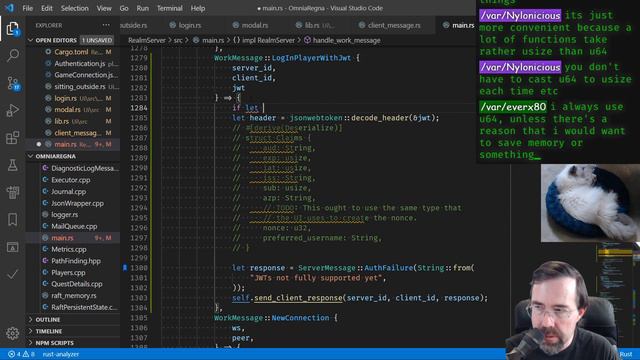This screenshot has height=360, width=640.
Task: Click errors and warnings status bar indicator
Action: (21, 354)
